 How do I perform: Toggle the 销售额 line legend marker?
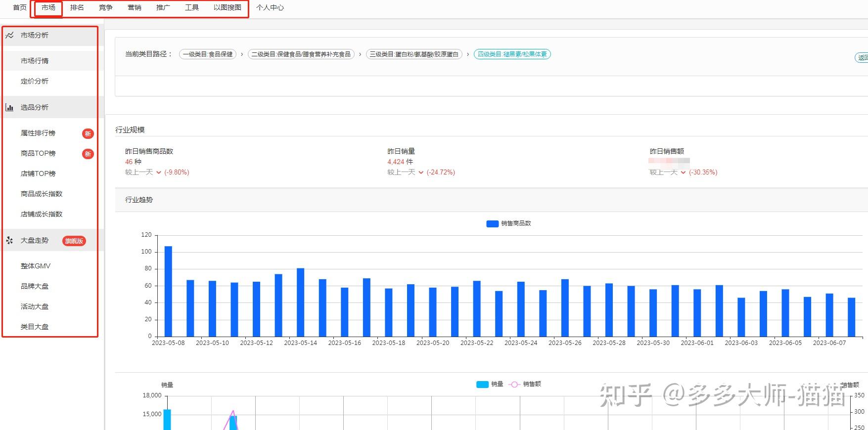coord(514,385)
